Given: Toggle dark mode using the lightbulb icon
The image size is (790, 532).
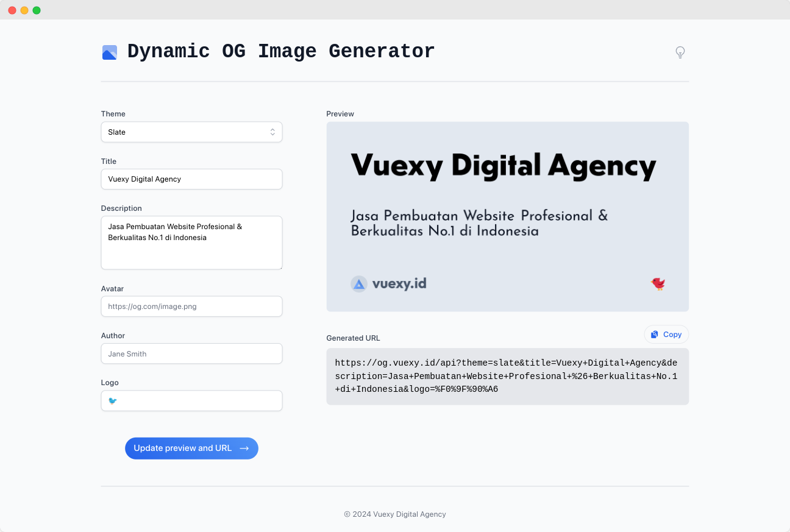Looking at the screenshot, I should coord(680,52).
